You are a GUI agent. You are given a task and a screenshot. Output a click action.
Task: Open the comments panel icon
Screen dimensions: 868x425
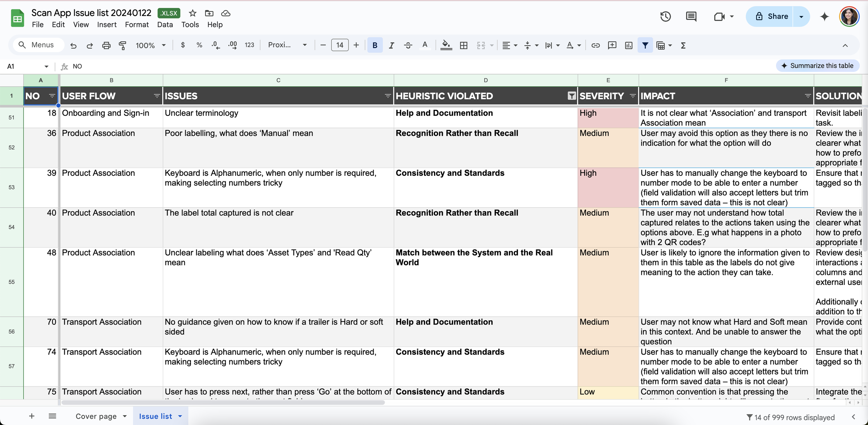tap(691, 16)
